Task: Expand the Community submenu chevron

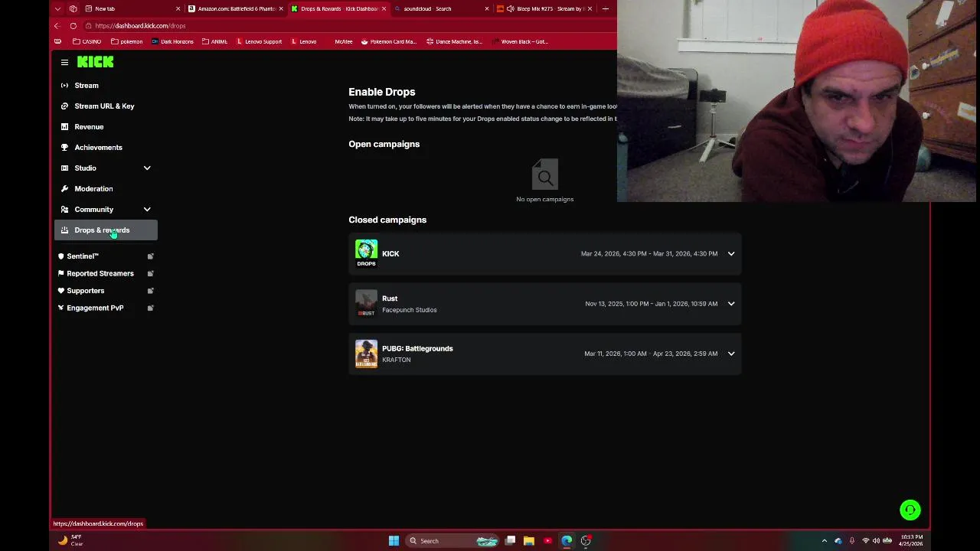Action: tap(147, 210)
